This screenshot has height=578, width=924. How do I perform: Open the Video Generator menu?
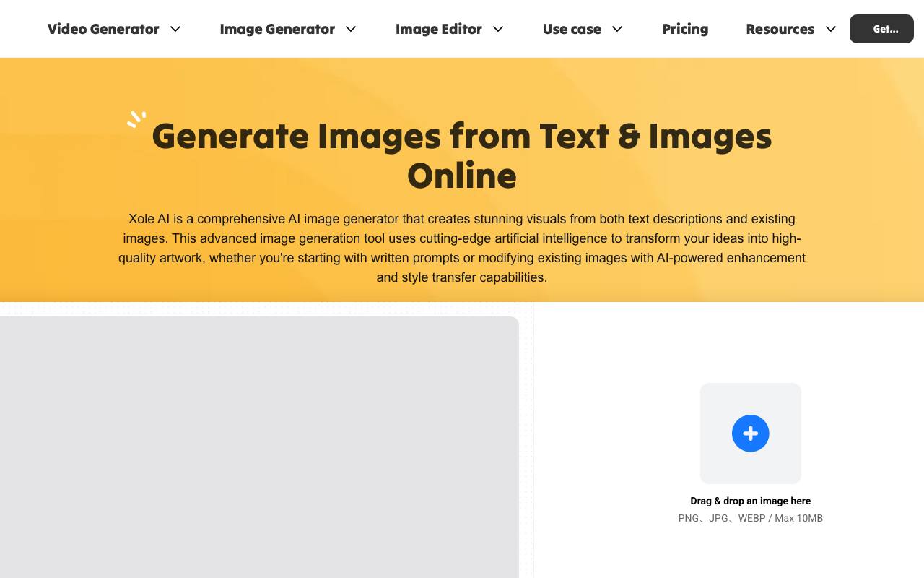pos(103,29)
